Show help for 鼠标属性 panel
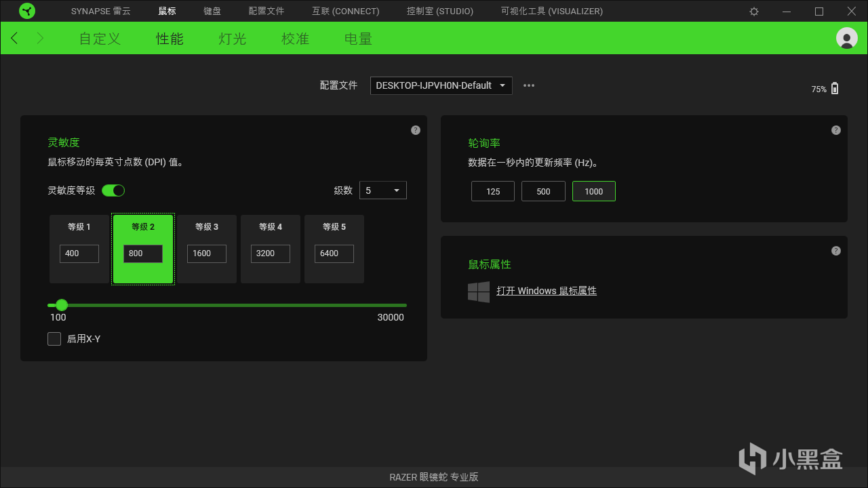 pos(836,251)
